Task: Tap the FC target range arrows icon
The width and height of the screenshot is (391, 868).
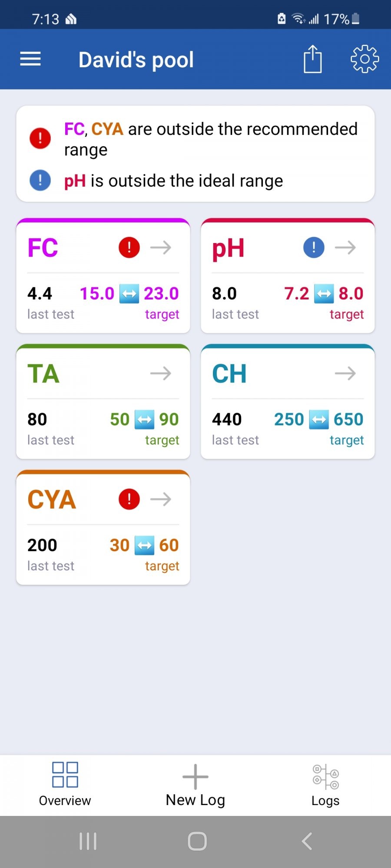Action: point(129,294)
